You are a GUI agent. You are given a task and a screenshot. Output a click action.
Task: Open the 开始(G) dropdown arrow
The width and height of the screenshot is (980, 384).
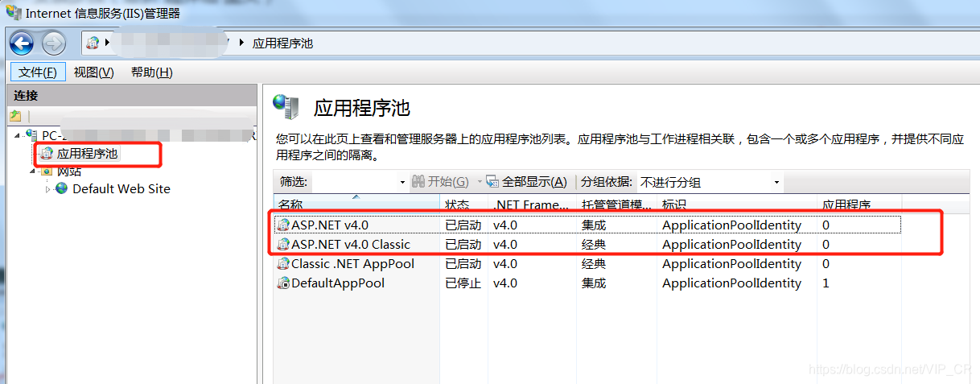tap(480, 183)
